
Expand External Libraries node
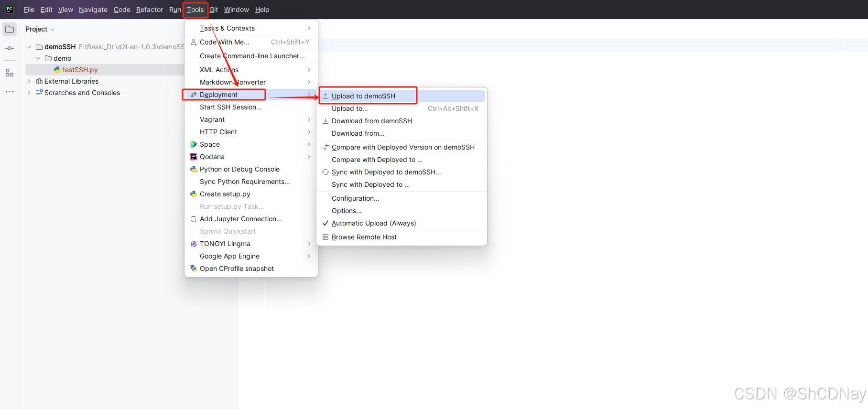(29, 81)
